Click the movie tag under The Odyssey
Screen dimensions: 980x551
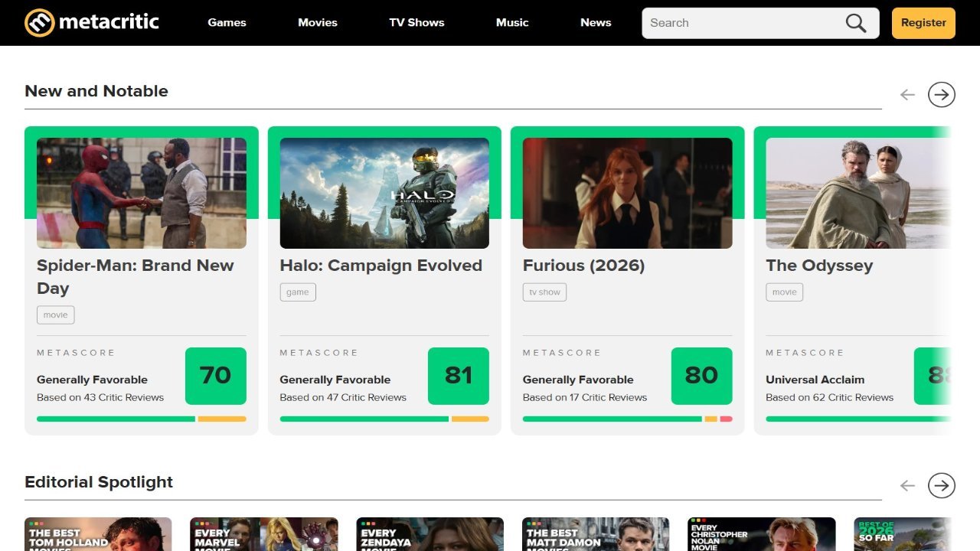point(784,292)
